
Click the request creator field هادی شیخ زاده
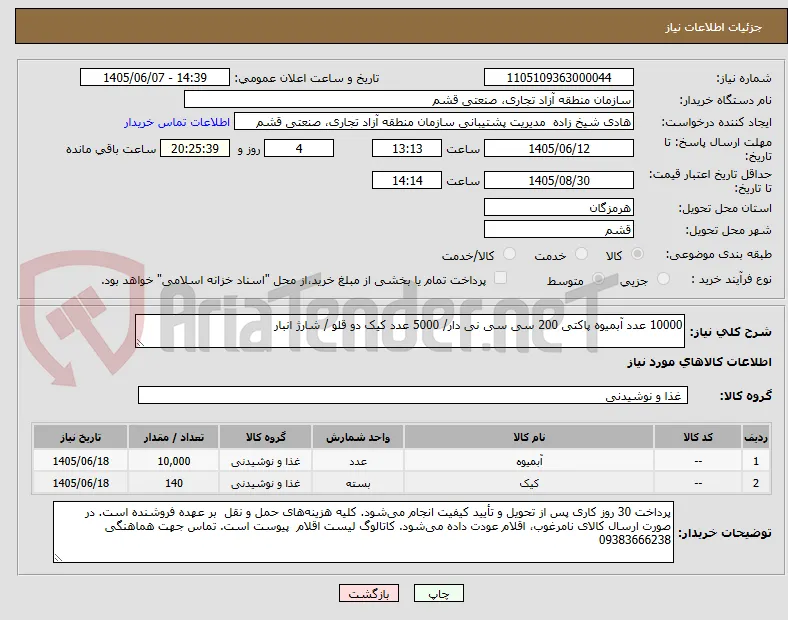pos(434,122)
